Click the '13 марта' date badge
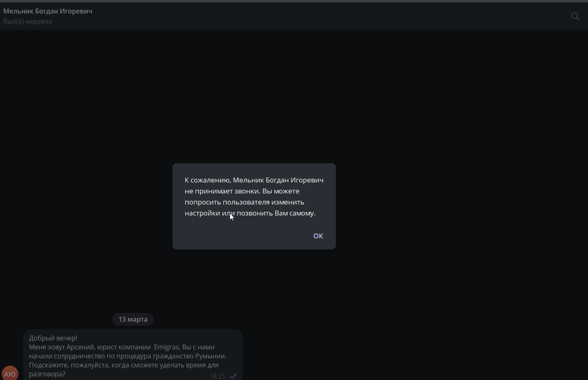 coord(133,319)
